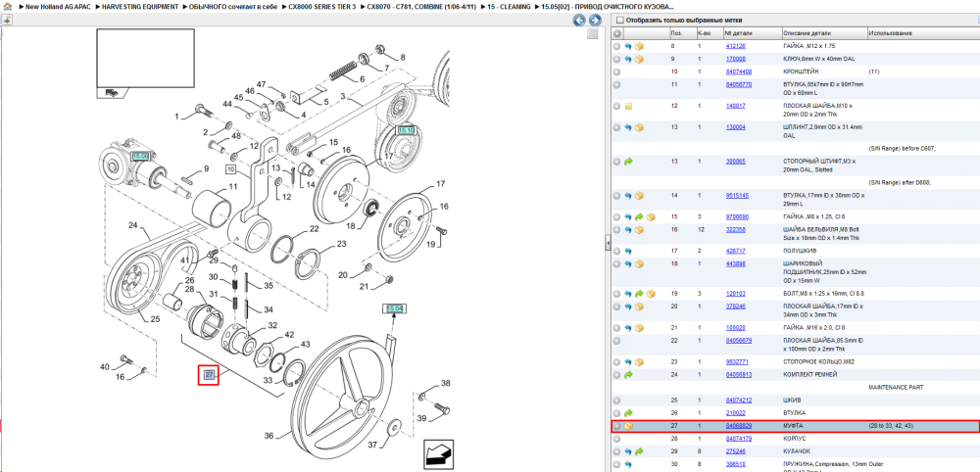The width and height of the screenshot is (980, 472).
Task: Select 'ПОЛУШКИВ' description in row 17
Action: coord(798,251)
